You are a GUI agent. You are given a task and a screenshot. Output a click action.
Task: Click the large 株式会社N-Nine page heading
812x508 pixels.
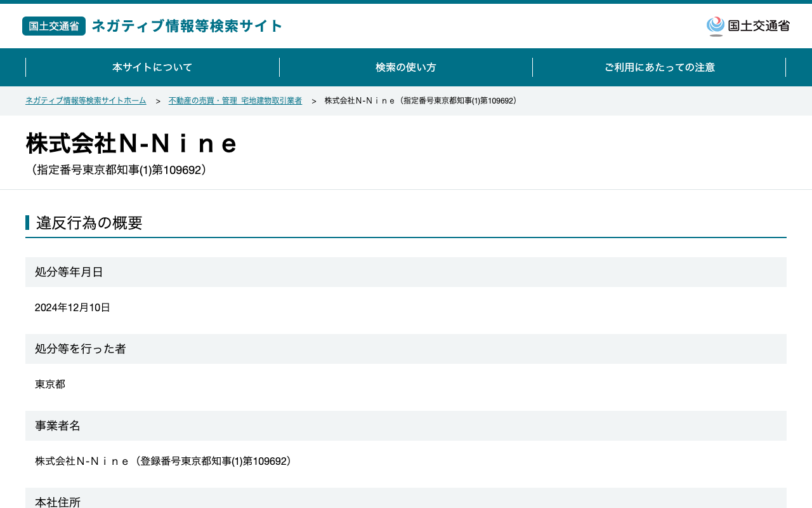[x=131, y=144]
